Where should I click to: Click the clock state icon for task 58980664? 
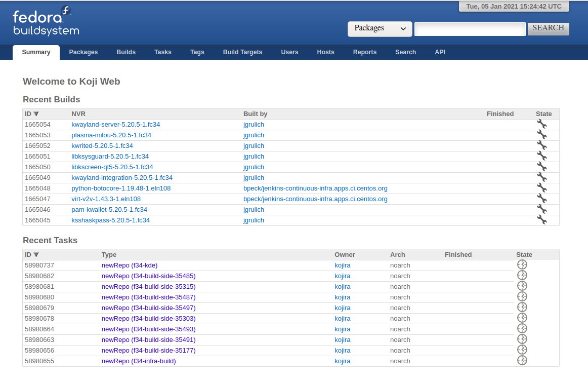coord(522,329)
